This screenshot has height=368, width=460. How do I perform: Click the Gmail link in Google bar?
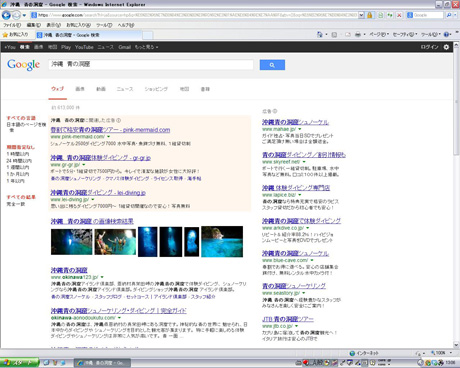click(x=125, y=47)
